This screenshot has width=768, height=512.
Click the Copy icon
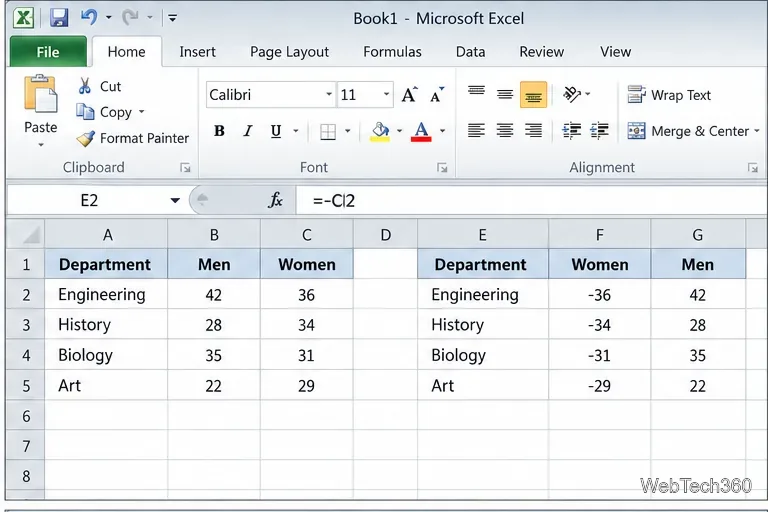click(85, 112)
